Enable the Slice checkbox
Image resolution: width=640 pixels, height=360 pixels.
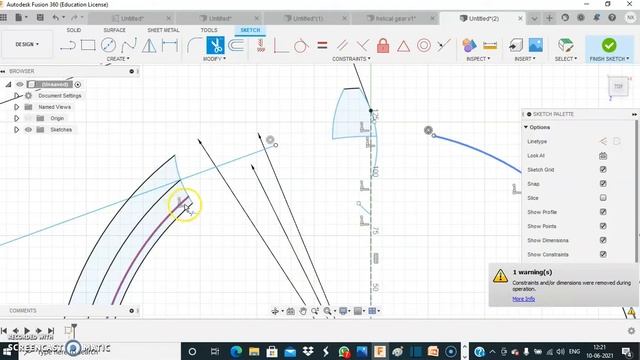pyautogui.click(x=603, y=198)
